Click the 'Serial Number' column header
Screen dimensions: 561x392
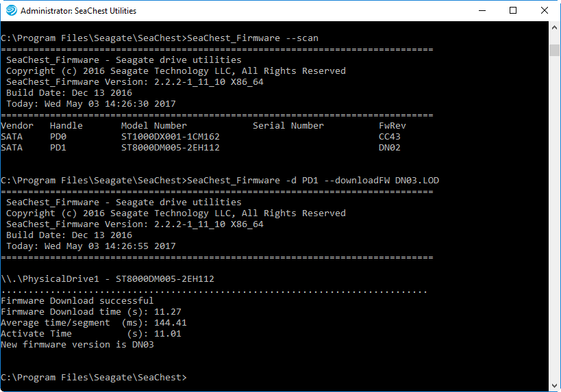288,126
